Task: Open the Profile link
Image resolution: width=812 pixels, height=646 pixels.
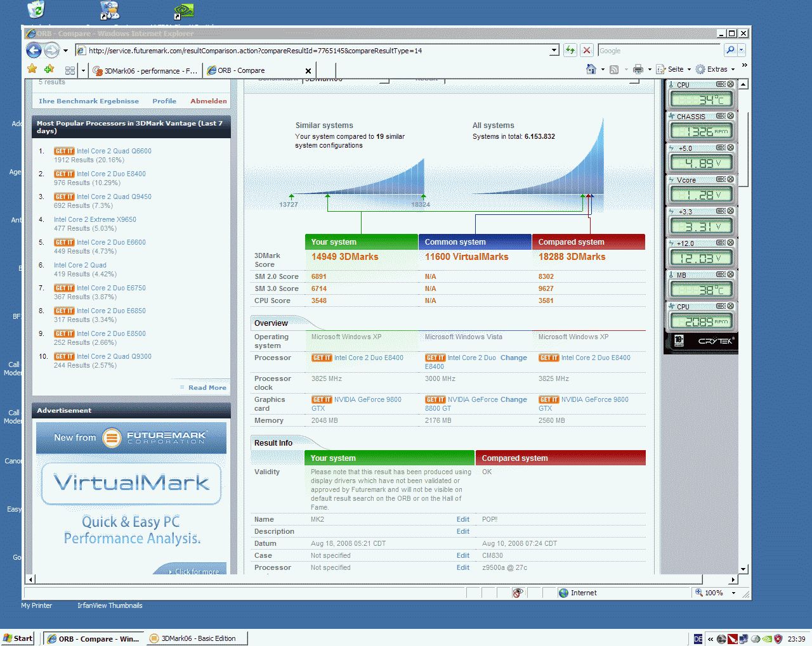Action: point(164,101)
